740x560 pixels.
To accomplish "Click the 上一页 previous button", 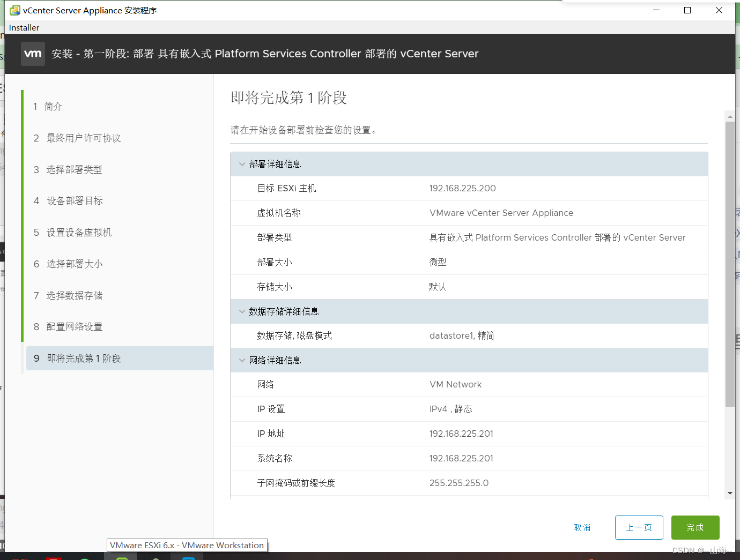I will point(639,527).
